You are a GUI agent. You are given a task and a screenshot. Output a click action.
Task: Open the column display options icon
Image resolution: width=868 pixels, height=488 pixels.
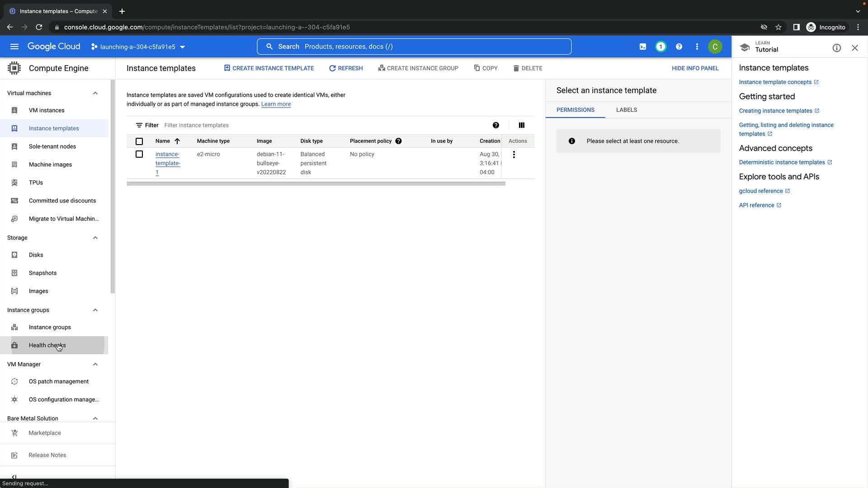tap(521, 125)
